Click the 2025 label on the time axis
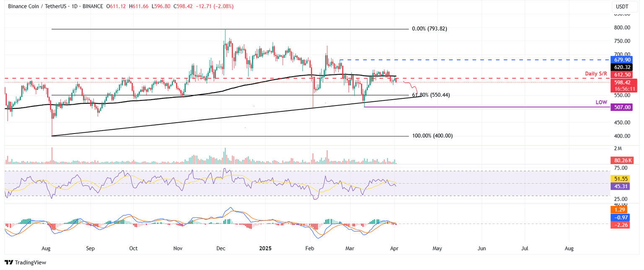This screenshot has width=644, height=270. [x=265, y=248]
